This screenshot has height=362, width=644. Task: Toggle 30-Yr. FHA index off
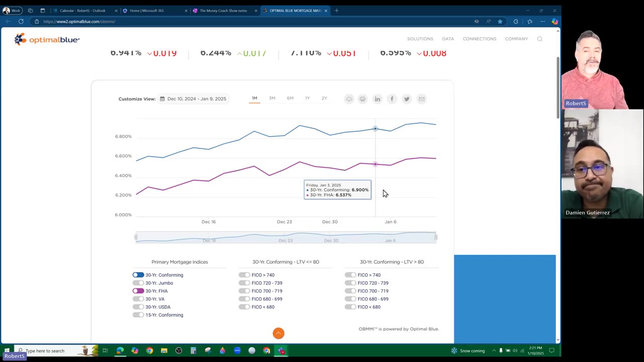138,291
